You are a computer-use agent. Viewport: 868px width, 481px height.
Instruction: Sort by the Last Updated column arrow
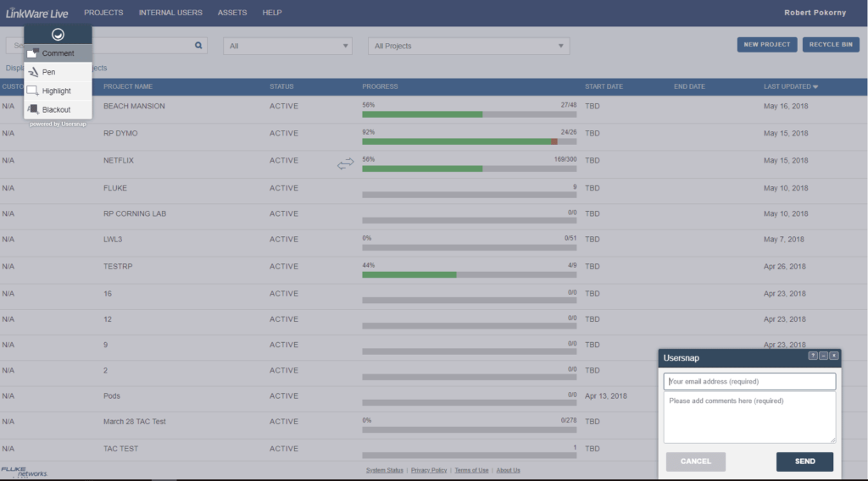click(815, 86)
